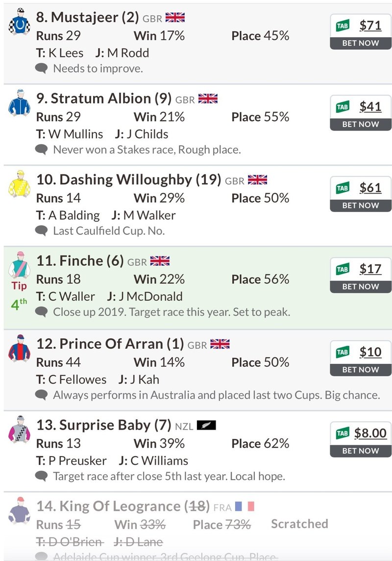Click the TAB logo beside Surprise Baby's odds

point(342,433)
